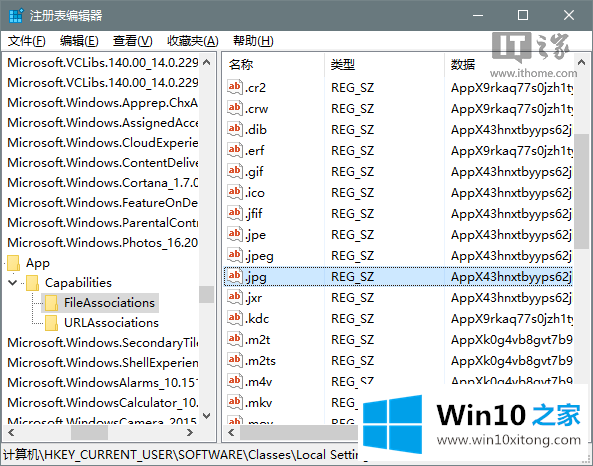
Task: Click the string value icon for .mkv
Action: point(234,402)
